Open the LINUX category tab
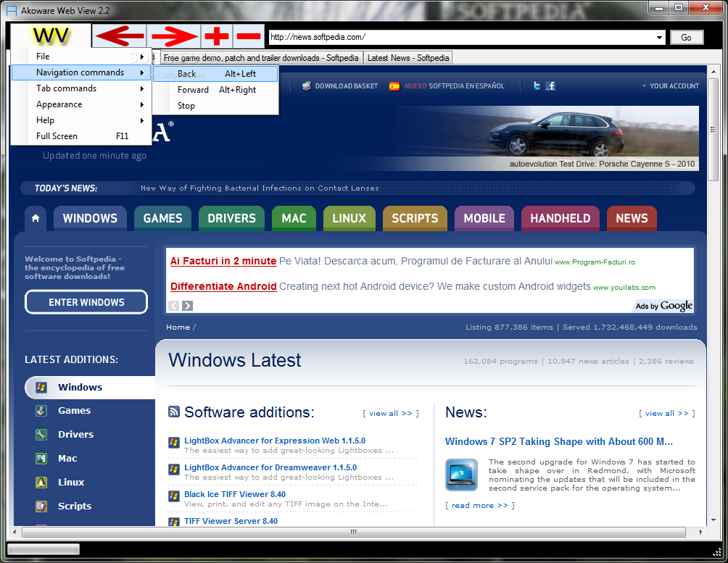The width and height of the screenshot is (728, 563). click(x=349, y=218)
